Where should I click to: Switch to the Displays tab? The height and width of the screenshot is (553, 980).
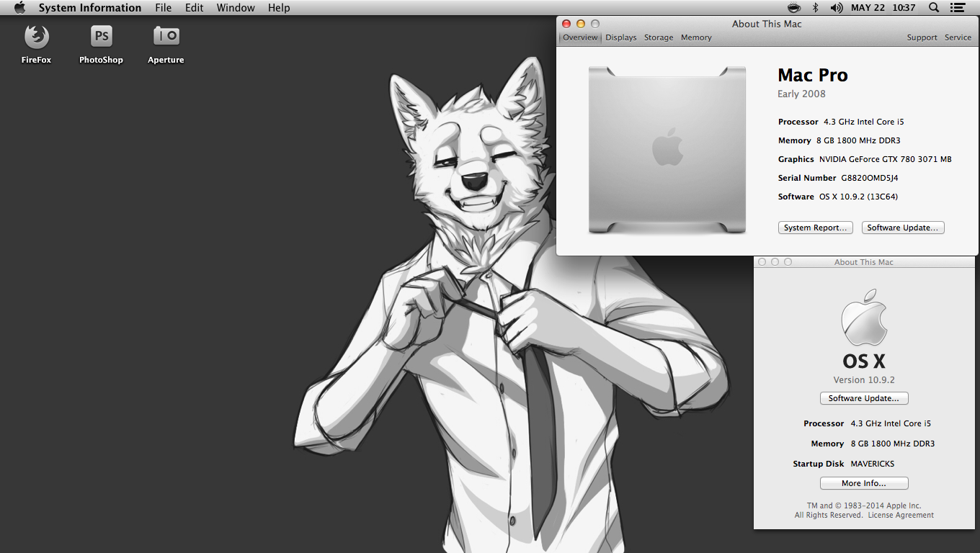[x=620, y=37]
